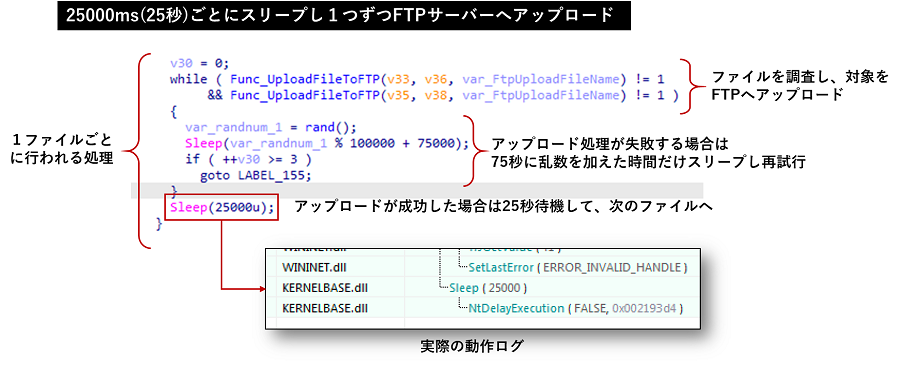Select WININET.dll cell in SetLastError row
The image size is (900, 365).
tap(315, 267)
